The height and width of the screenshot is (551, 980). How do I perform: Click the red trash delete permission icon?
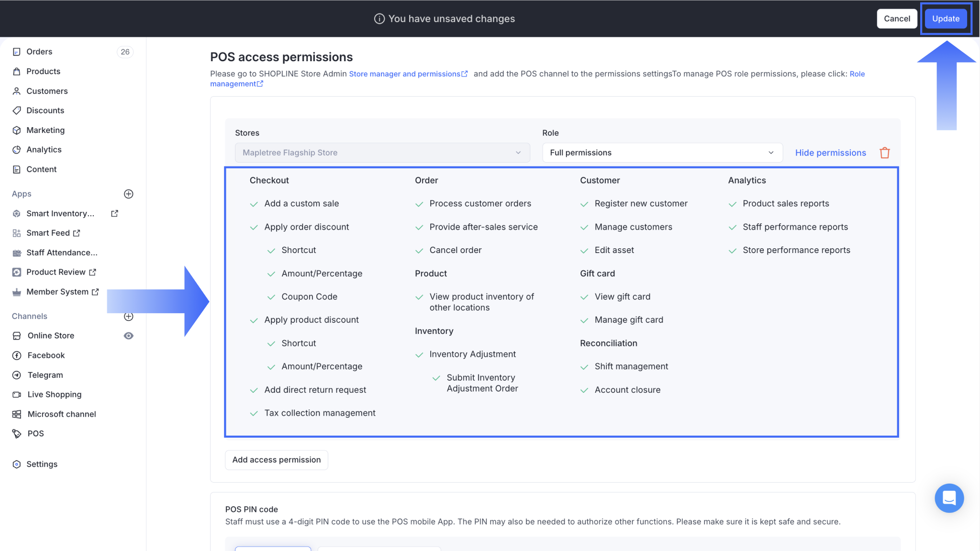point(884,153)
